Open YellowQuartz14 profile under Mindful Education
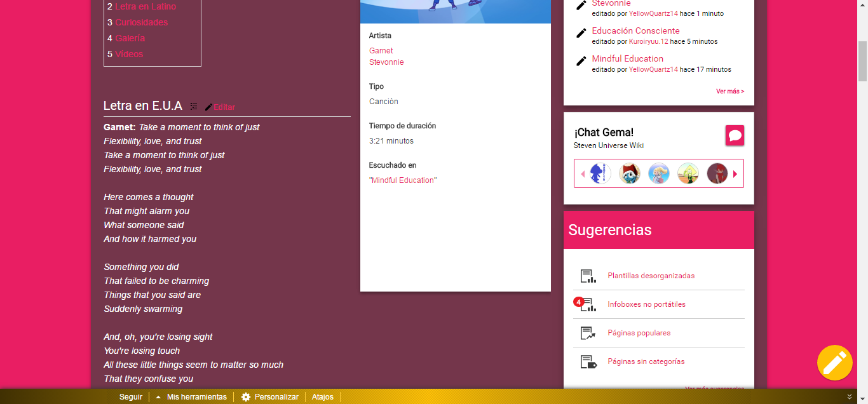The width and height of the screenshot is (868, 404). (x=653, y=69)
